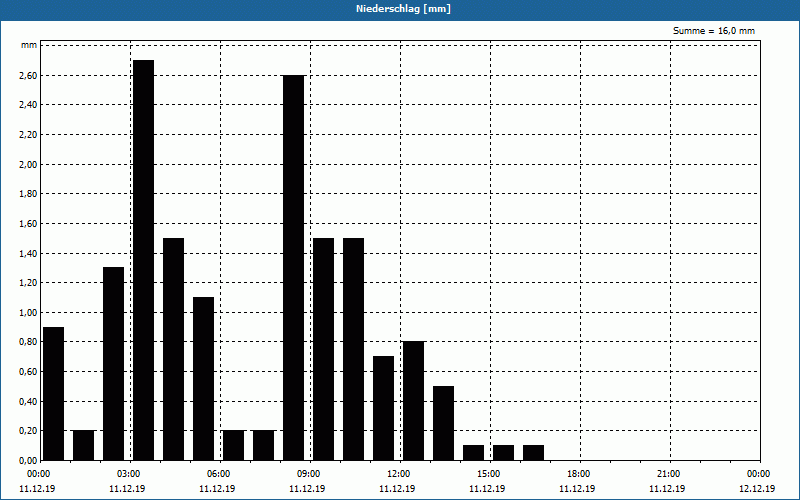Click the 15:00 time axis label

tap(491, 474)
